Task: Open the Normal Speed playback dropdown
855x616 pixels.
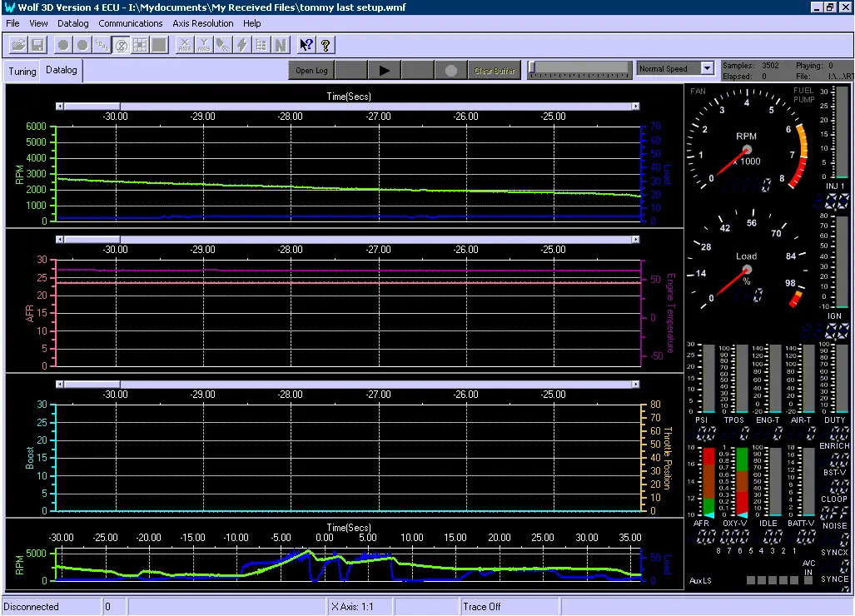Action: click(x=708, y=69)
